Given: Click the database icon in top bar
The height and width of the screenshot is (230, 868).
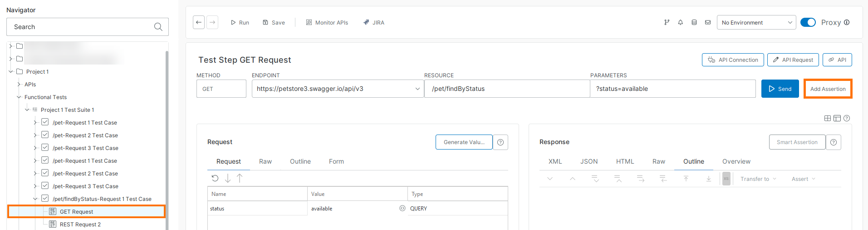Looking at the screenshot, I should click(694, 22).
